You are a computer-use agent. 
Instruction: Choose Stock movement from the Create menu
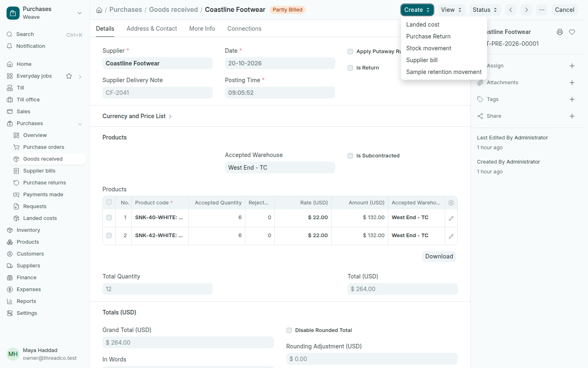444,48
